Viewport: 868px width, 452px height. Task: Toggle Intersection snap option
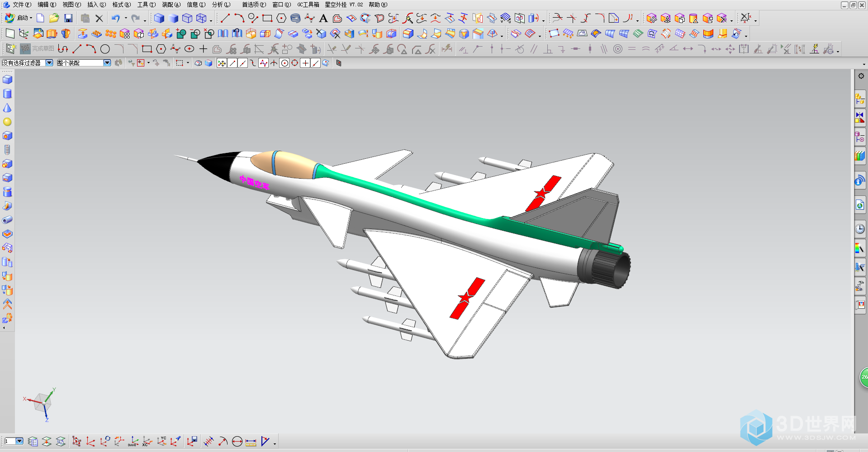tap(274, 63)
